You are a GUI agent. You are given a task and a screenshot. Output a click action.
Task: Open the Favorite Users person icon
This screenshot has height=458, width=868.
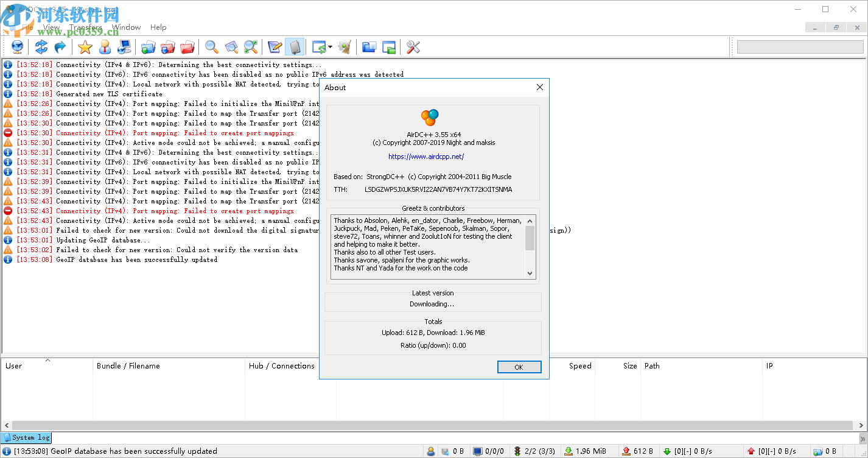click(105, 47)
